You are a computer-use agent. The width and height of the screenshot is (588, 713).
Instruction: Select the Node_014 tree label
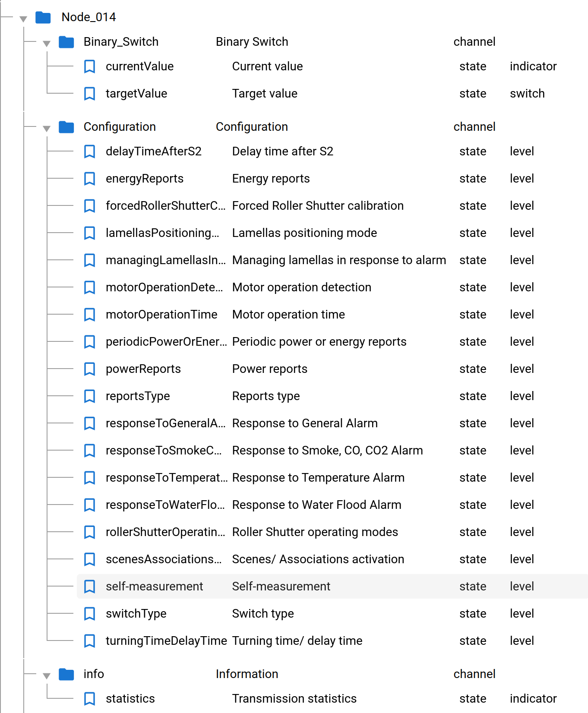click(x=89, y=17)
